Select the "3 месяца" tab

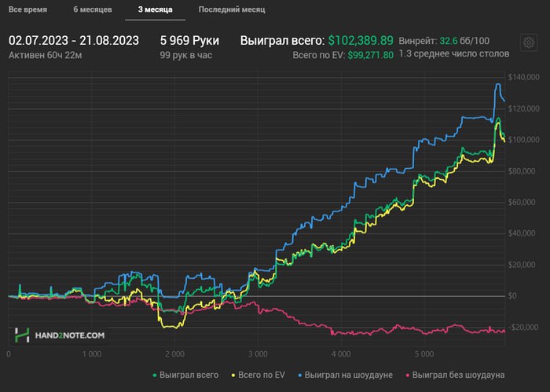point(155,9)
